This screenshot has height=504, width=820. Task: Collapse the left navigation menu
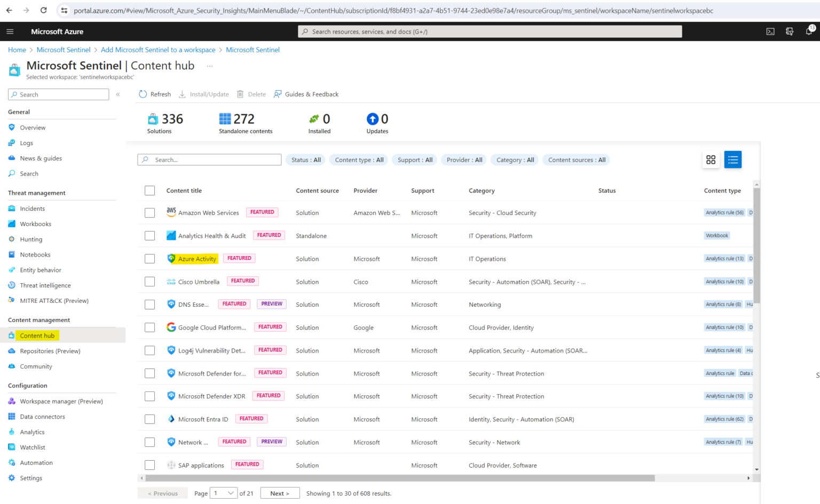(118, 94)
